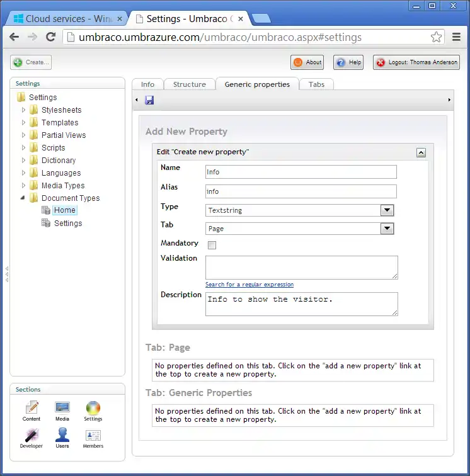470x476 pixels.
Task: Open the Members section
Action: (x=93, y=438)
